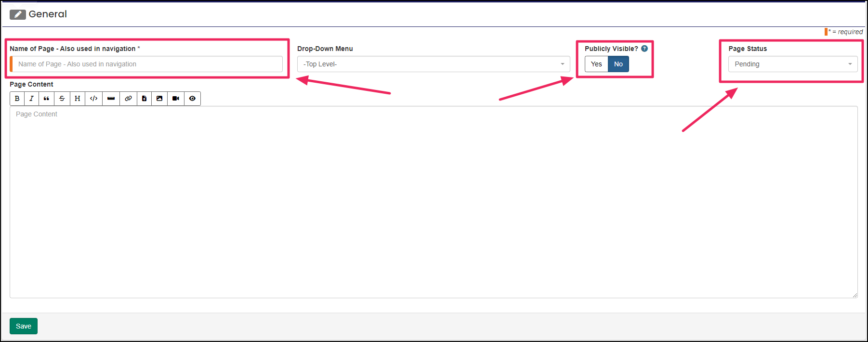
Task: Apply bold formatting in Page Content toolbar
Action: pyautogui.click(x=17, y=99)
